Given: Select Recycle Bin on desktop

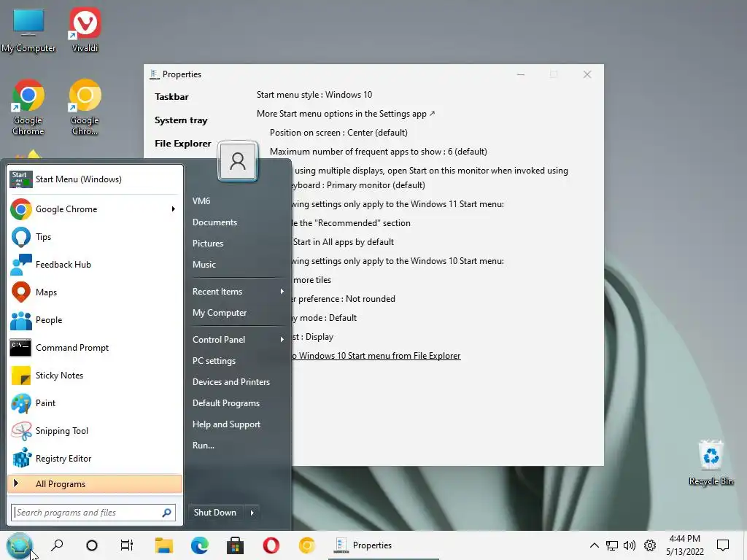Looking at the screenshot, I should [711, 463].
